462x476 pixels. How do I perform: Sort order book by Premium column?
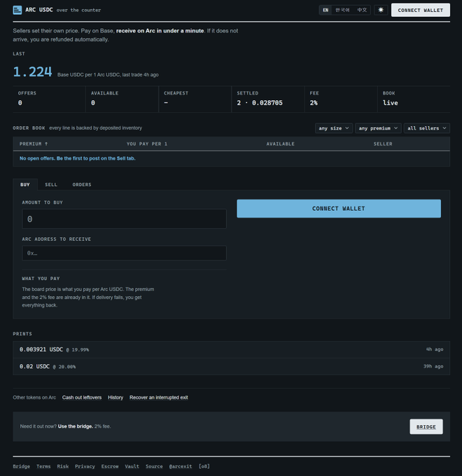[x=34, y=144]
